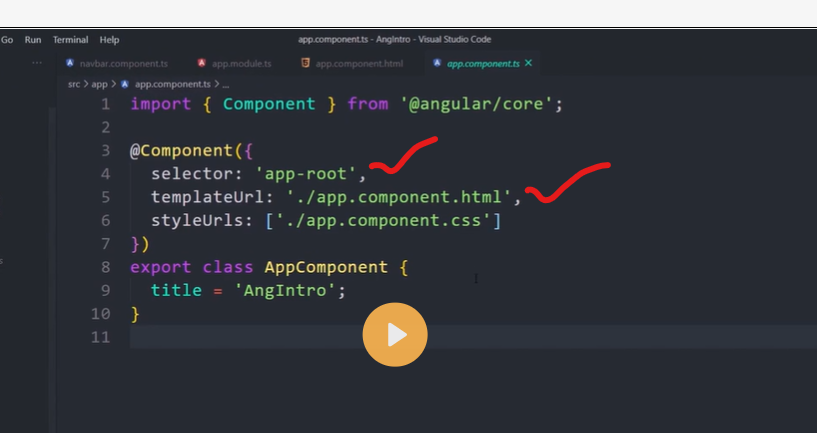This screenshot has width=817, height=433.
Task: Click the HTML5 icon on app.component.html tab
Action: click(x=306, y=63)
